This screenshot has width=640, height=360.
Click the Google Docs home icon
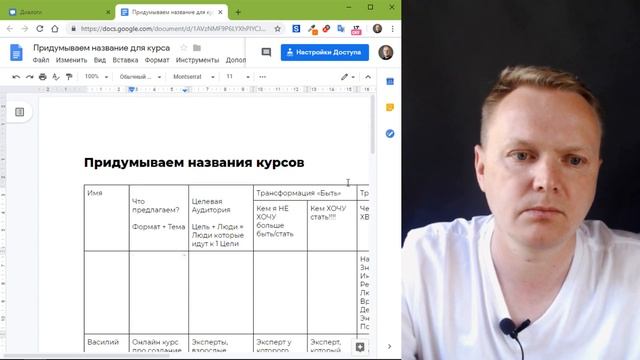16,53
